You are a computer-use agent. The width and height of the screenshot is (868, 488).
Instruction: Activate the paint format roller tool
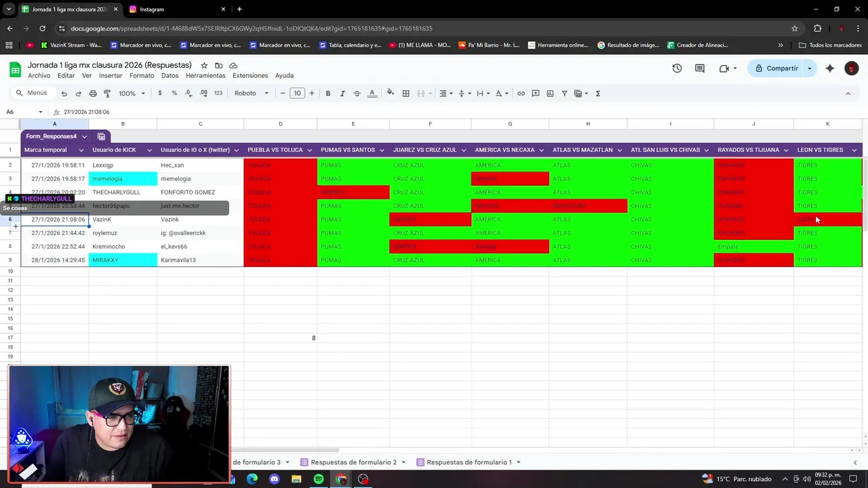point(107,94)
